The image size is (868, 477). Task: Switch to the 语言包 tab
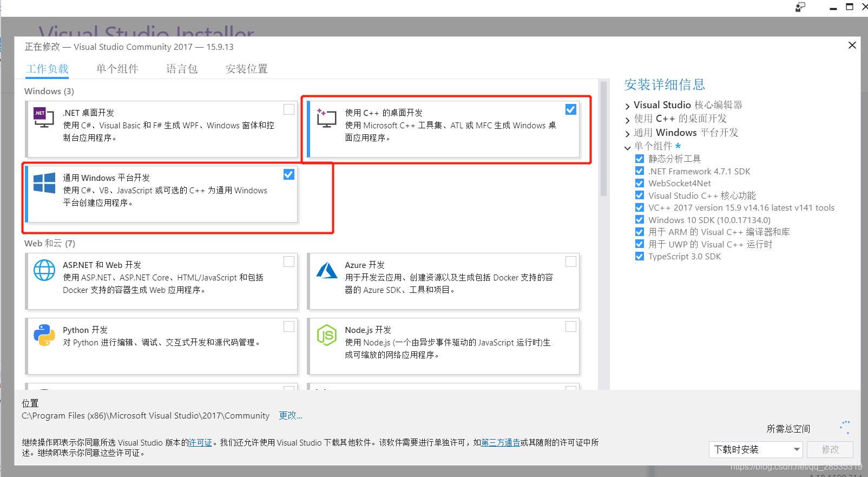[x=182, y=69]
